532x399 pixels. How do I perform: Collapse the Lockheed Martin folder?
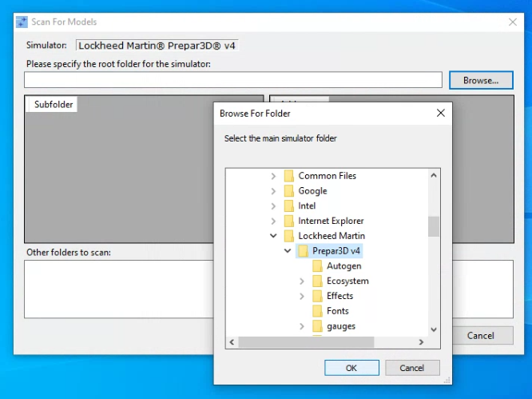273,236
